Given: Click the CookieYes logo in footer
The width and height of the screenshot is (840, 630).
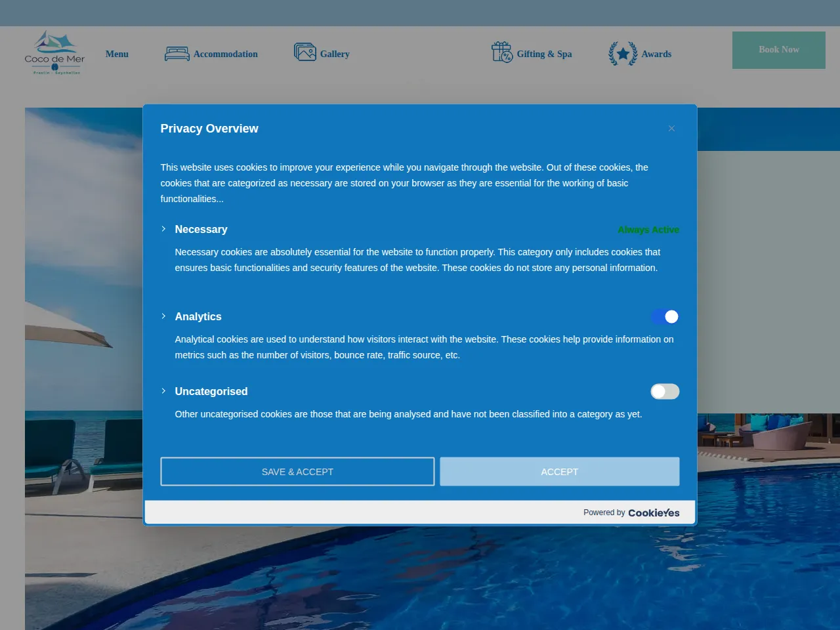Looking at the screenshot, I should pos(654,513).
